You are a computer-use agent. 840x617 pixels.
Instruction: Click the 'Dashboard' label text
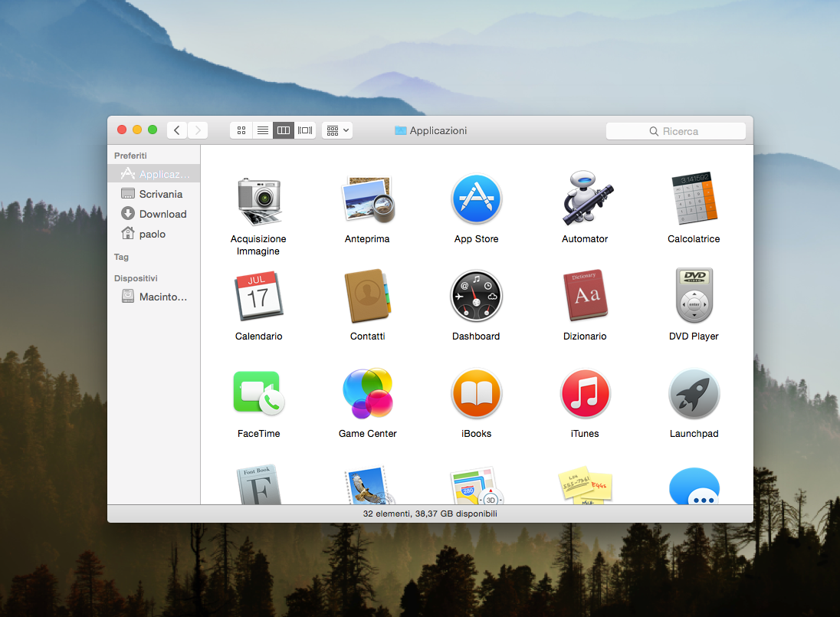pos(476,336)
